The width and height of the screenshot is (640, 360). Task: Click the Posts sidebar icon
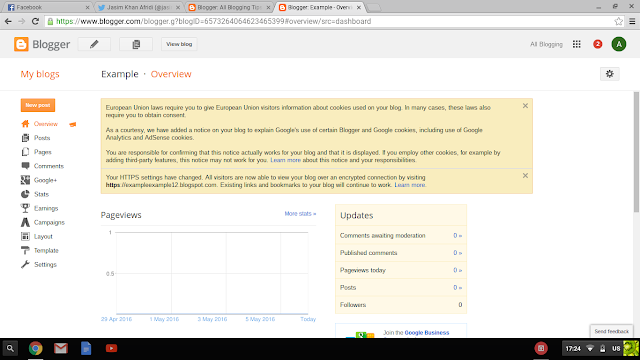tap(25, 138)
